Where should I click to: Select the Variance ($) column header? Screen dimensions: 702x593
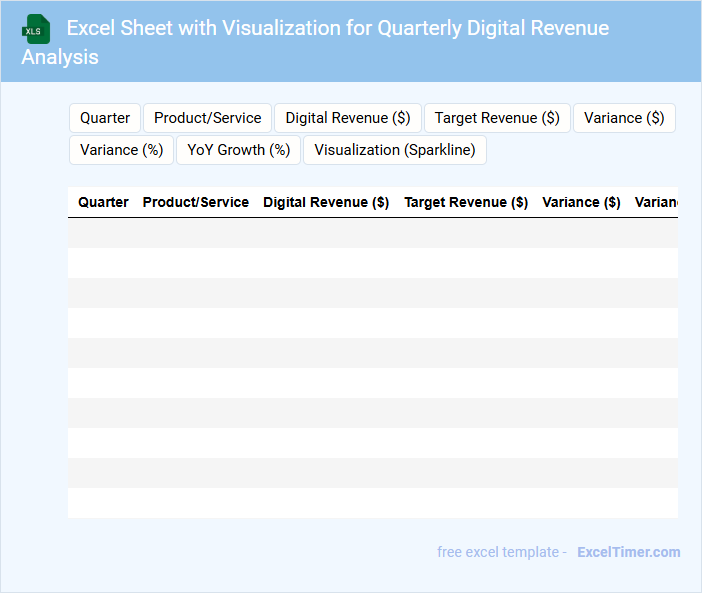(581, 202)
